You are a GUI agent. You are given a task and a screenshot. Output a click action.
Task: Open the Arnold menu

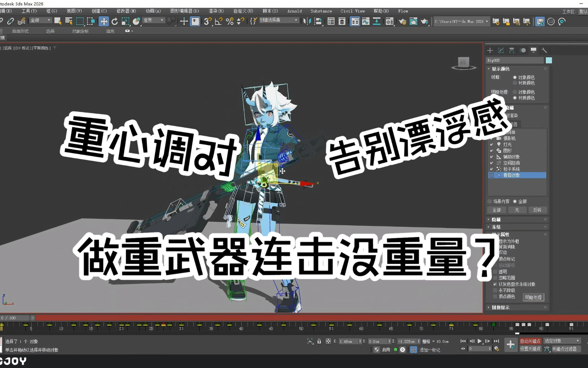click(295, 11)
